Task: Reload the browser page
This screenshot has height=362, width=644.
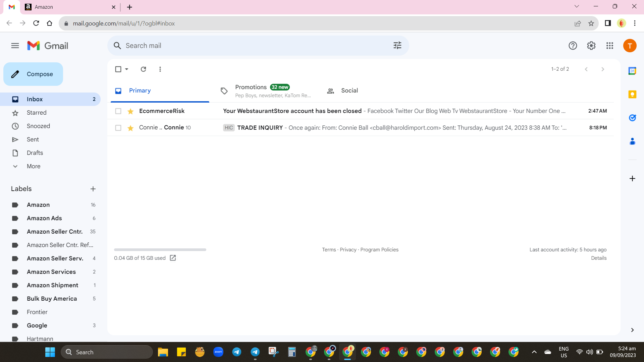Action: pyautogui.click(x=36, y=23)
